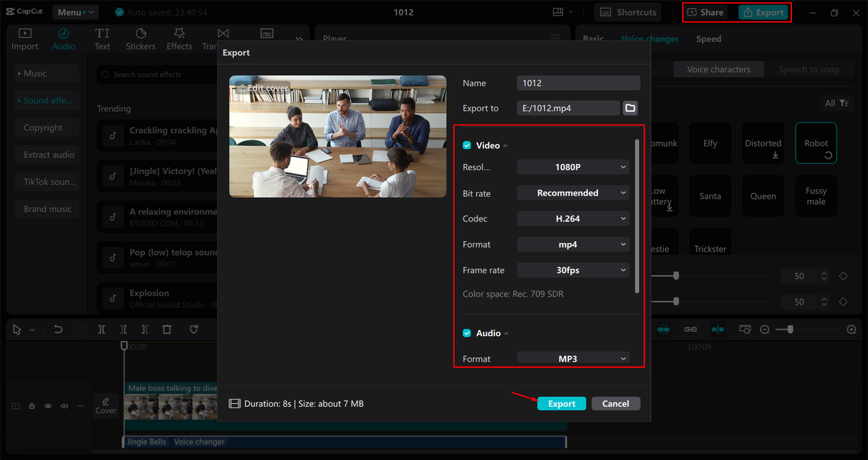Open the Codec H.264 dropdown
The height and width of the screenshot is (460, 868).
pos(573,219)
